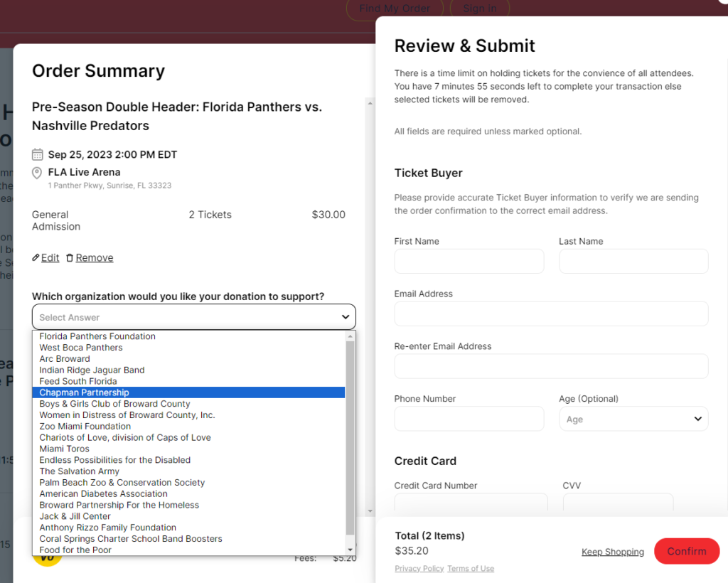
Task: Focus the Email Address field
Action: point(551,314)
